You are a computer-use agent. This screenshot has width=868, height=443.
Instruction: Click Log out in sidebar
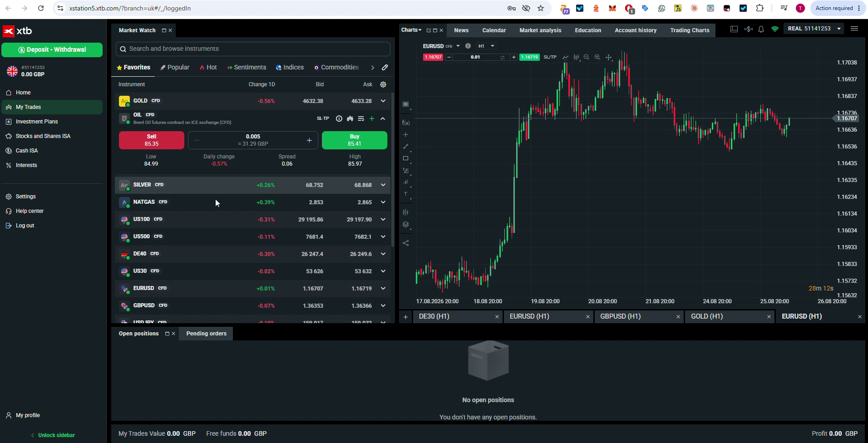(25, 226)
